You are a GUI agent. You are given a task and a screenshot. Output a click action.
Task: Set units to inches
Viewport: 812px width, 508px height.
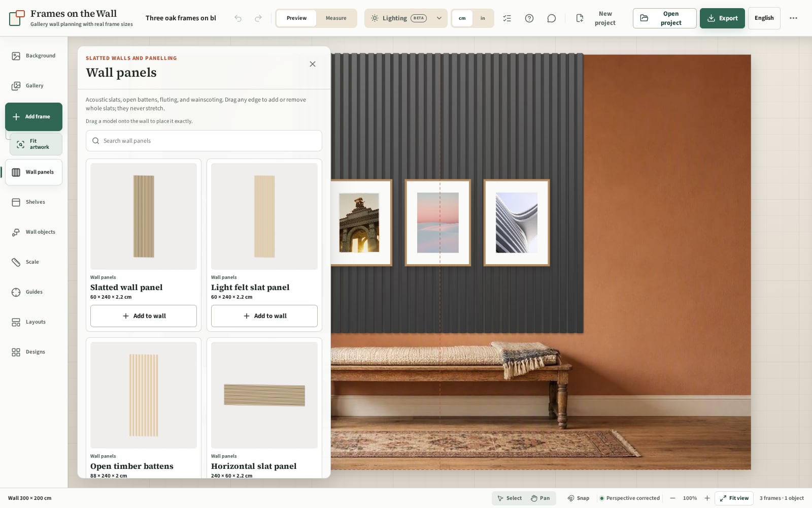click(x=483, y=18)
